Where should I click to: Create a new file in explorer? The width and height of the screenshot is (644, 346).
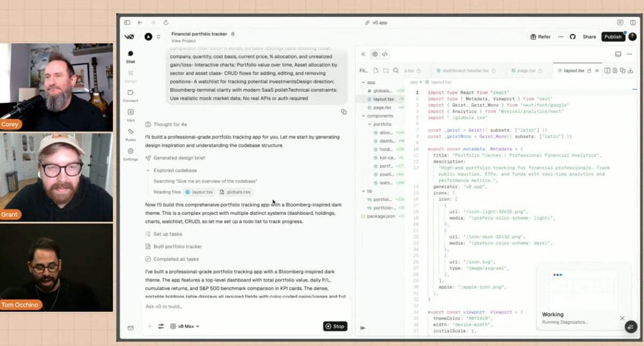tap(376, 70)
